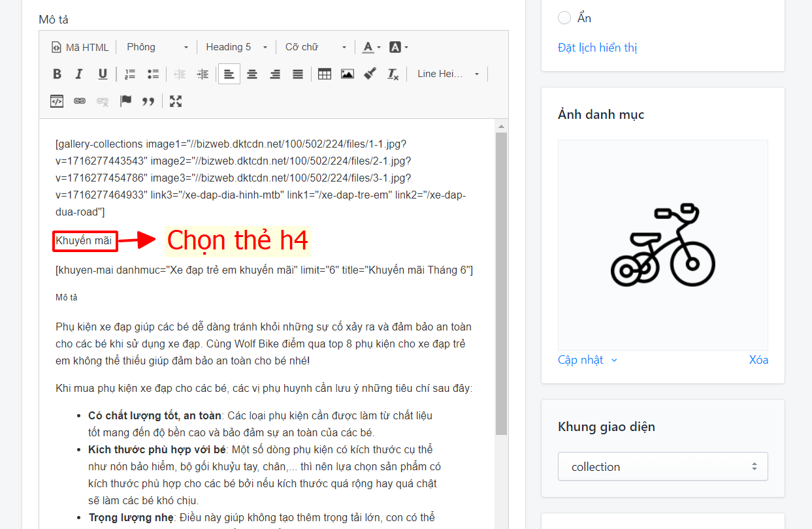
Task: Center align the text
Action: [252, 74]
